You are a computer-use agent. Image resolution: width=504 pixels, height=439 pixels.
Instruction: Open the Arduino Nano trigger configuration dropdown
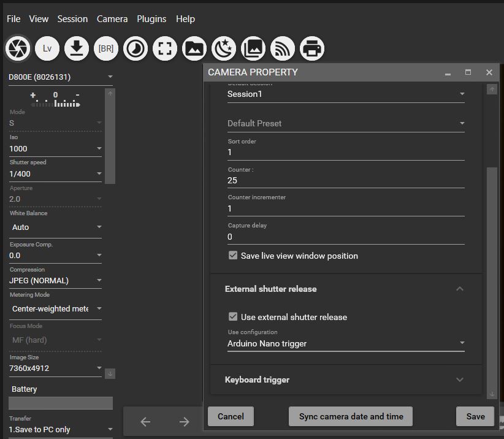tap(346, 343)
